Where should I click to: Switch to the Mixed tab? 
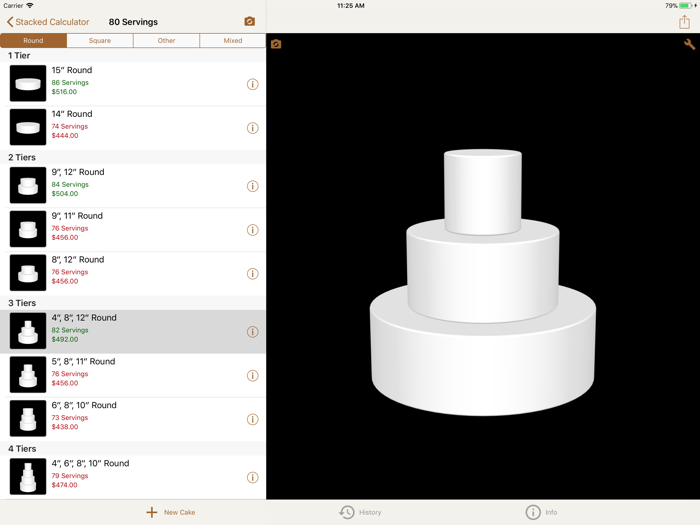click(x=233, y=40)
